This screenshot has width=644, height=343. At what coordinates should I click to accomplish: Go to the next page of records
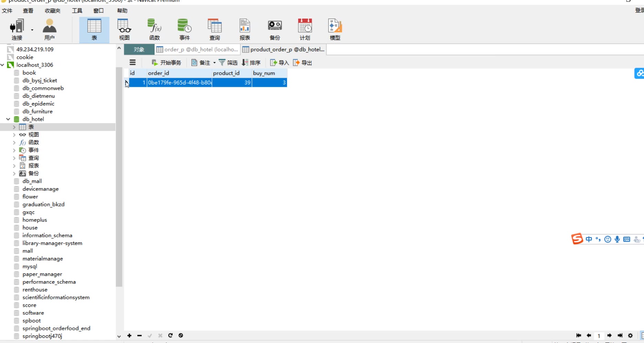point(609,335)
